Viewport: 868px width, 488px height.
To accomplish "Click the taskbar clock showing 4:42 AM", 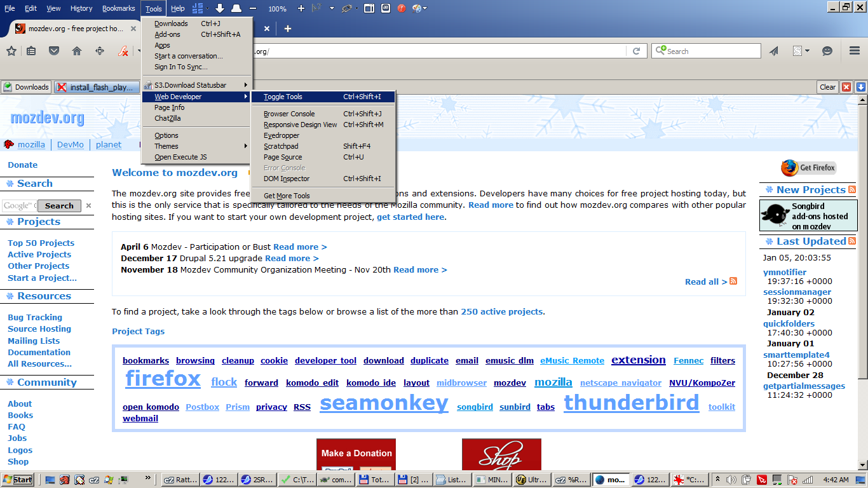I will pos(836,480).
